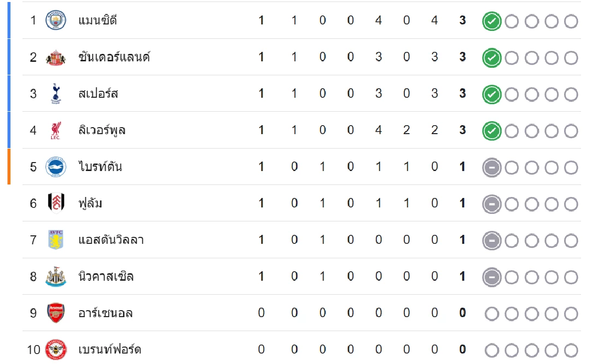Open the อาร์เซนอล team link
Screen dimensions: 599x364
105,313
